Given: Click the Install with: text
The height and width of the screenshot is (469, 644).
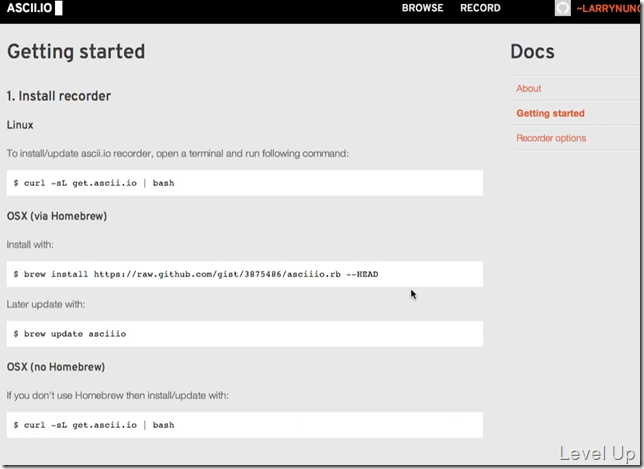Looking at the screenshot, I should (x=30, y=245).
